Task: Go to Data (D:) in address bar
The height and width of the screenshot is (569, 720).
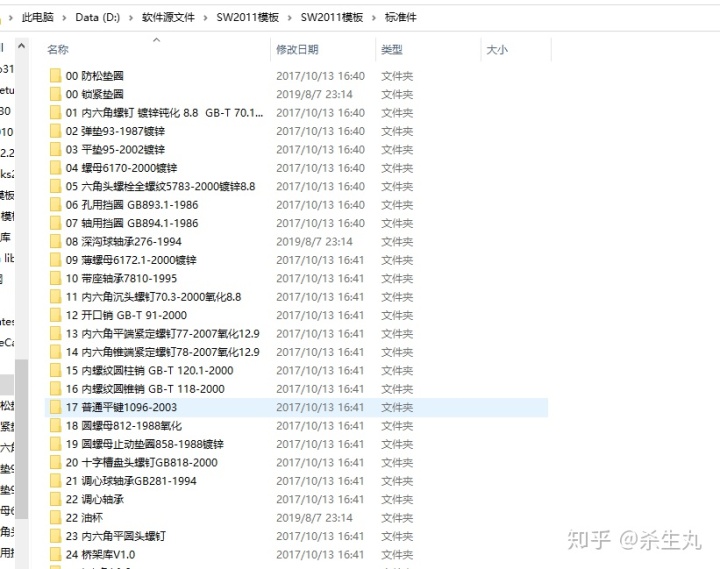Action: [x=97, y=17]
